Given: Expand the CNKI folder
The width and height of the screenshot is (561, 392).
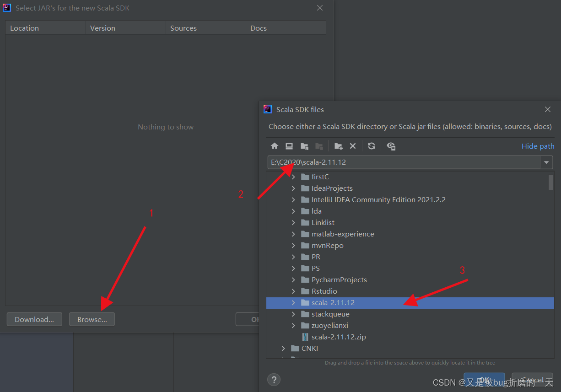Looking at the screenshot, I should tap(283, 349).
